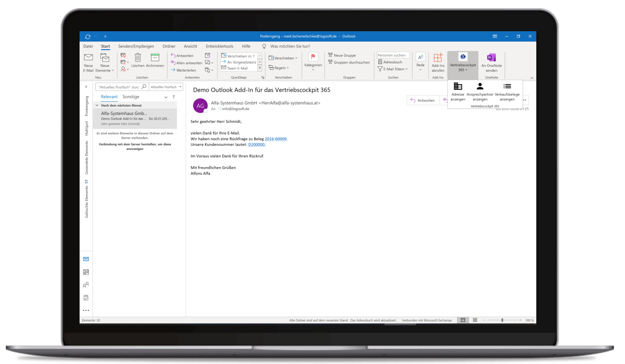Open link to Beleg 2016-60009
Image resolution: width=625 pixels, height=364 pixels.
coord(276,139)
